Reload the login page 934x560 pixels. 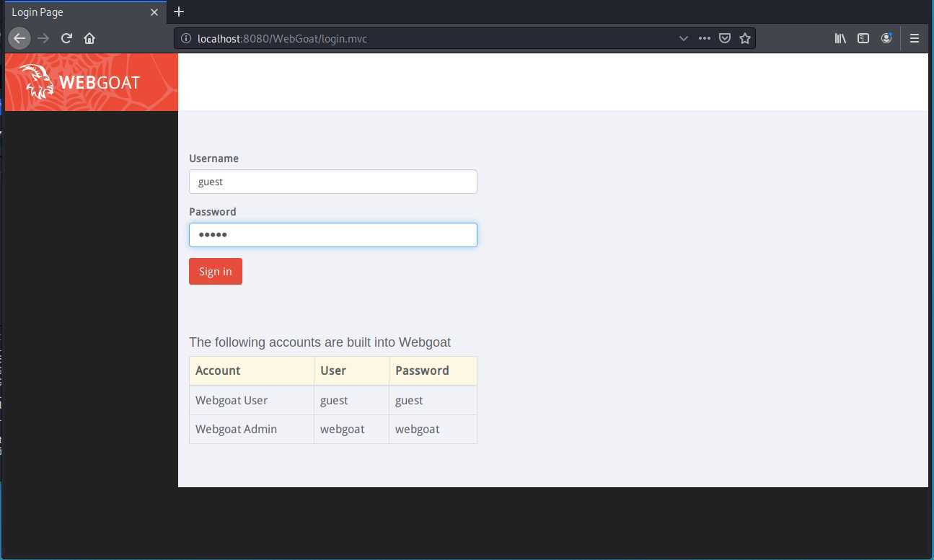click(x=66, y=38)
